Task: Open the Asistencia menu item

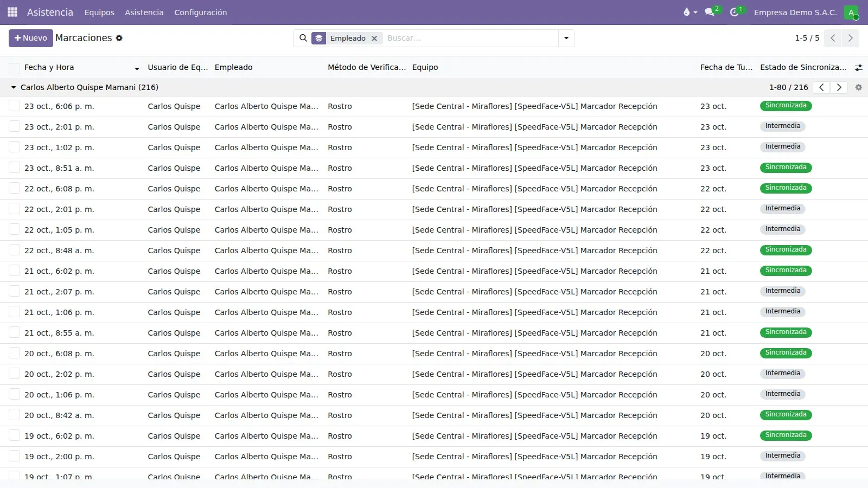Action: coord(144,12)
